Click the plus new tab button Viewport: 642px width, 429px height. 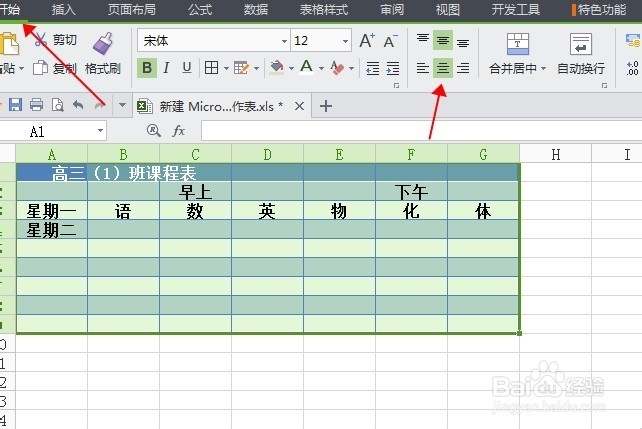point(326,106)
